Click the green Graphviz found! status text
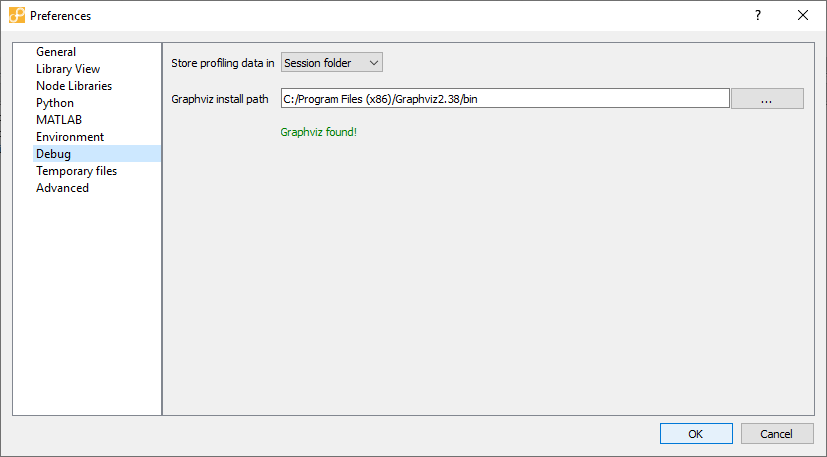Viewport: 827px width, 457px height. click(318, 132)
